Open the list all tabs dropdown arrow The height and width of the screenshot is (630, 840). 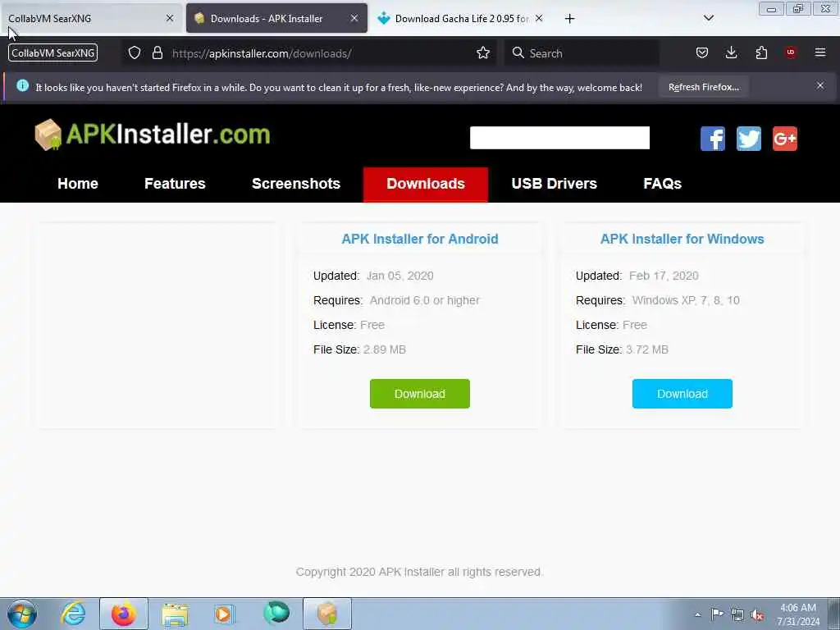tap(708, 18)
